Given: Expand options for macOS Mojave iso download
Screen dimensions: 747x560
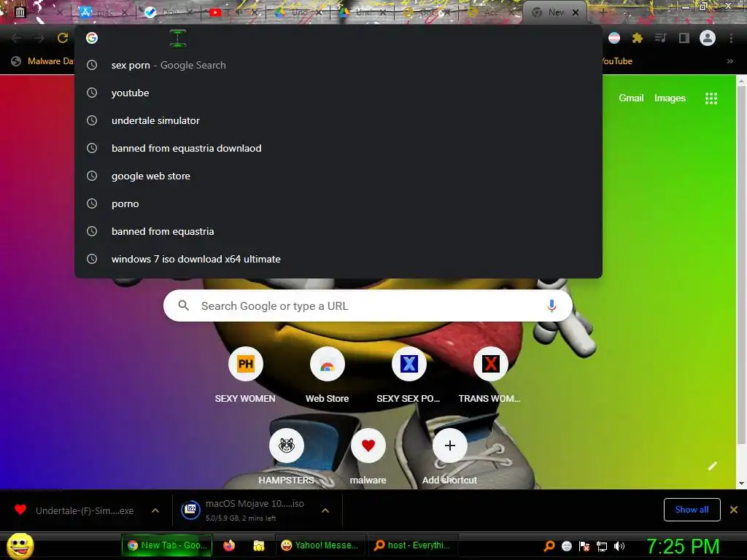Looking at the screenshot, I should tap(325, 510).
